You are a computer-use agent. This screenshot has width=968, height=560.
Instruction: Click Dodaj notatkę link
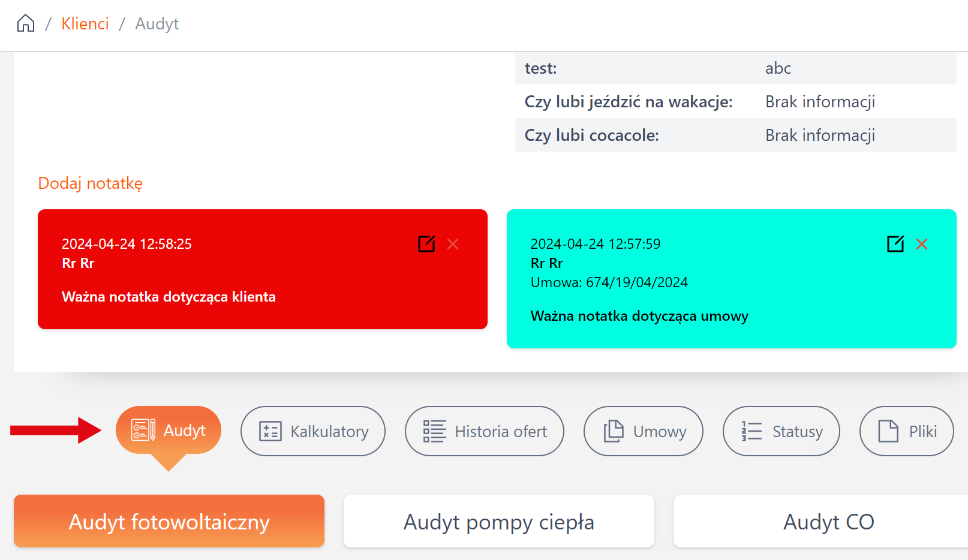point(90,183)
